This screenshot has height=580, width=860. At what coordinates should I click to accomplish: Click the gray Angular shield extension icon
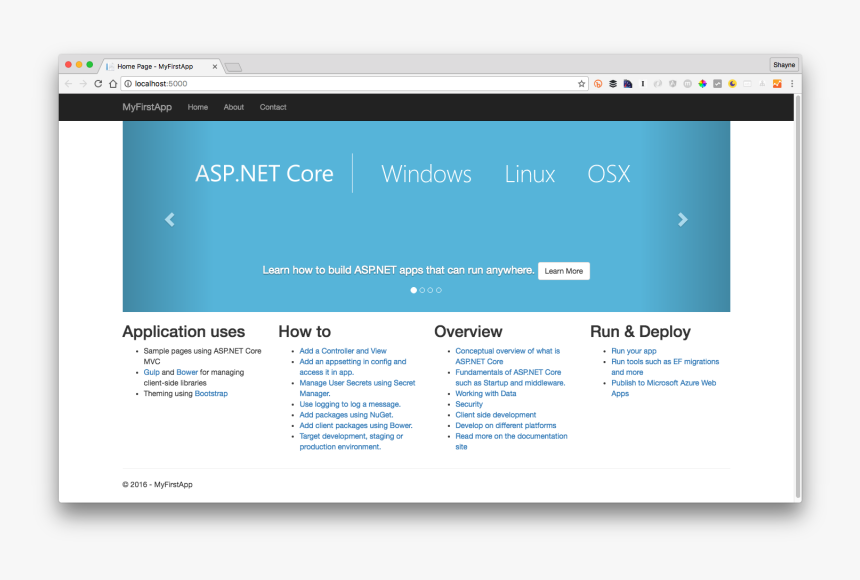point(672,83)
